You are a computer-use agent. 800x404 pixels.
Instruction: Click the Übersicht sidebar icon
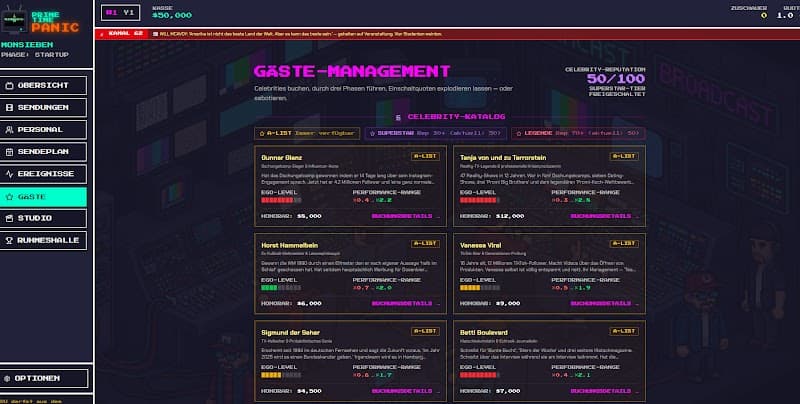[x=9, y=86]
